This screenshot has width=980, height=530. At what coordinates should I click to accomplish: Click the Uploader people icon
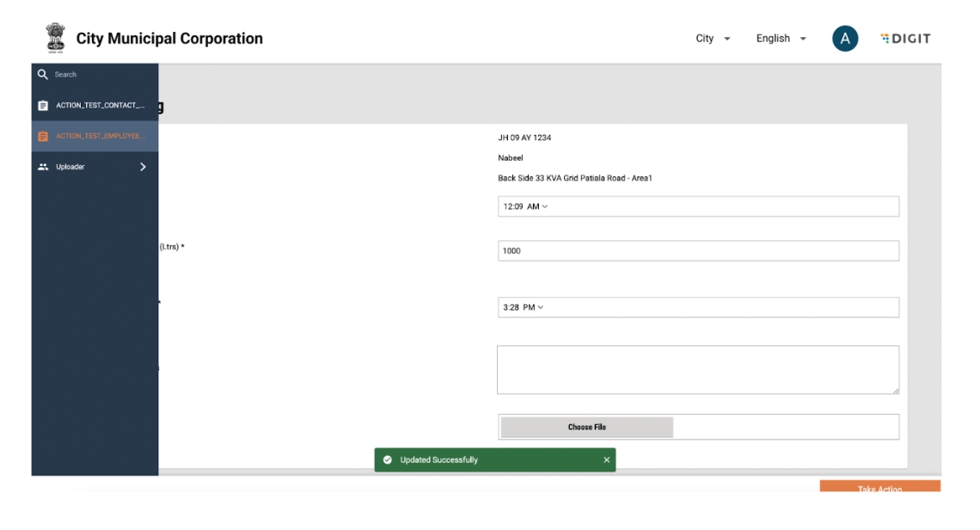pos(43,167)
